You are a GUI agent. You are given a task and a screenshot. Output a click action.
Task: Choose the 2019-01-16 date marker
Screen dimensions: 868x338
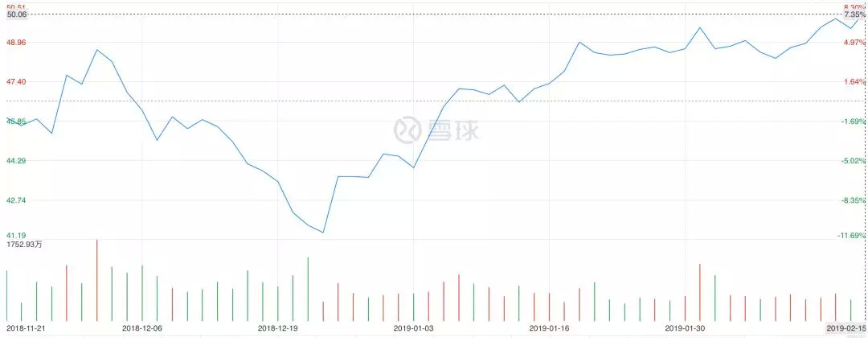click(x=550, y=329)
